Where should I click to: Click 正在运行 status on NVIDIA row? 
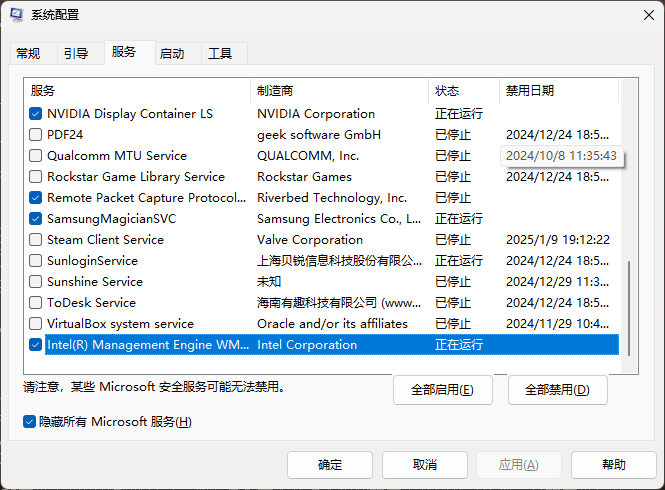click(459, 114)
